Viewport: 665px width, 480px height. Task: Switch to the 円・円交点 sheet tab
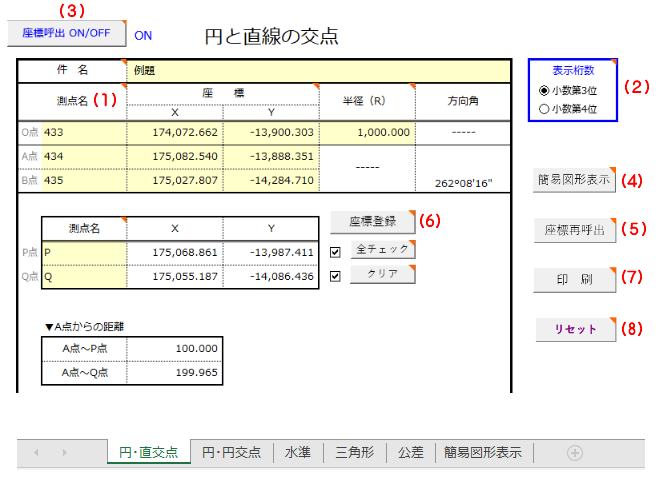[232, 453]
